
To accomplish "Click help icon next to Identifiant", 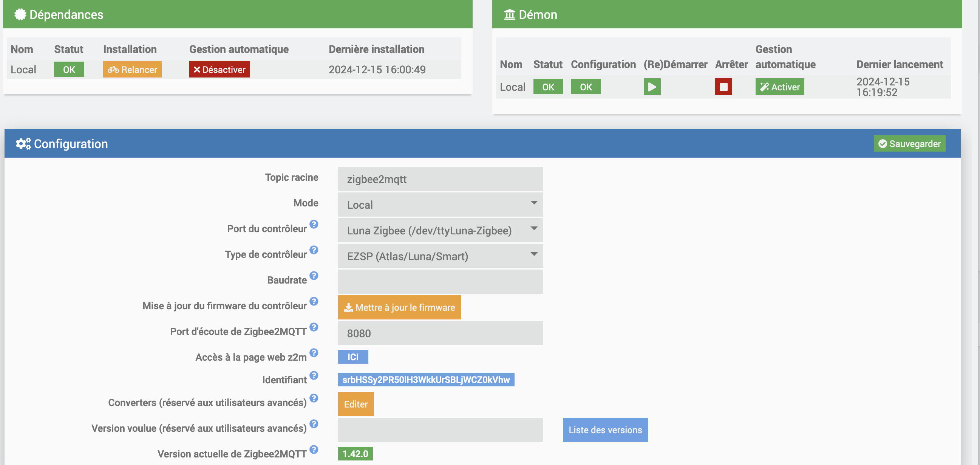I will [314, 375].
